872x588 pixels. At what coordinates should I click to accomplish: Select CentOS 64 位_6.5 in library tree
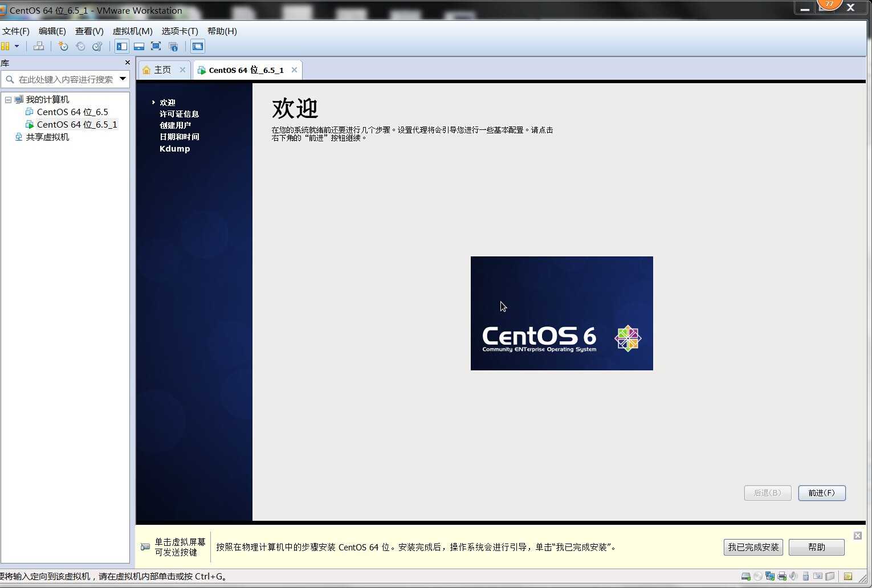[72, 112]
